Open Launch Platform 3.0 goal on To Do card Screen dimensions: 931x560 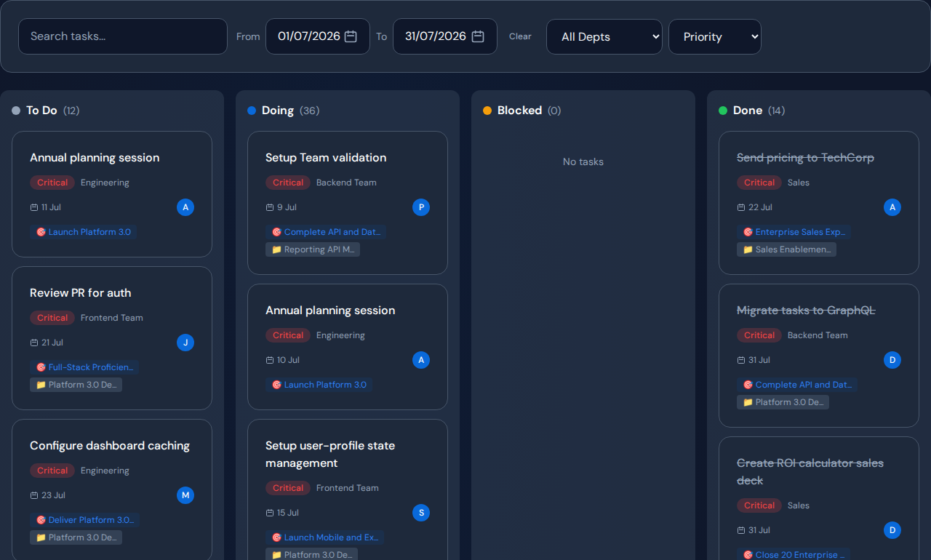(84, 232)
